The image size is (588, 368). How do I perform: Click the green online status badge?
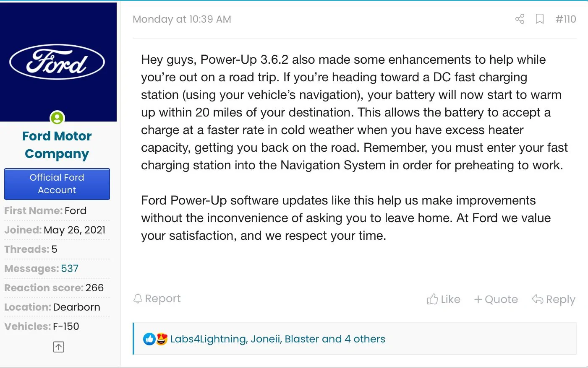[57, 118]
